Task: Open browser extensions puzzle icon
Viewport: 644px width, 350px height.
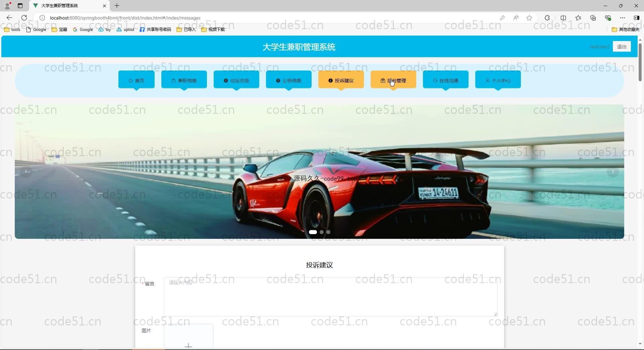Action: click(x=547, y=18)
